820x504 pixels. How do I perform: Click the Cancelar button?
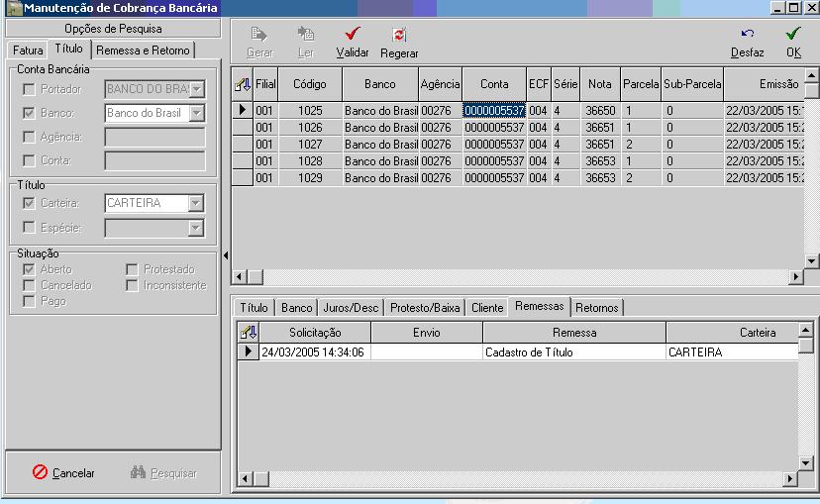click(63, 473)
